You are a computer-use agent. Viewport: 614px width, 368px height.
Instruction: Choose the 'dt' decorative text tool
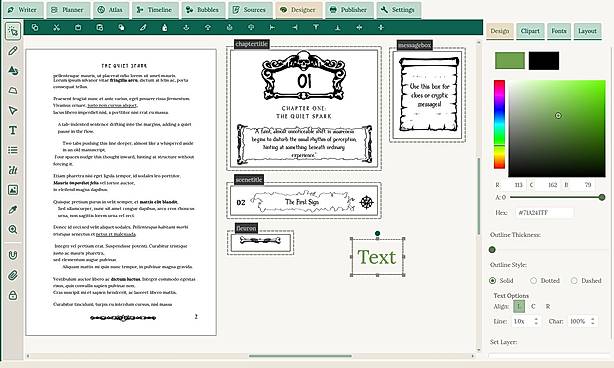(x=13, y=170)
